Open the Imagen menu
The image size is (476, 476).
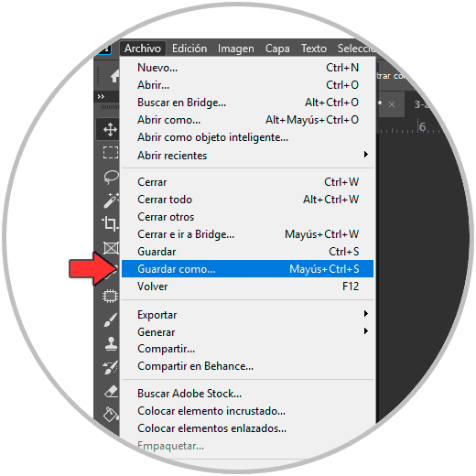click(x=236, y=49)
